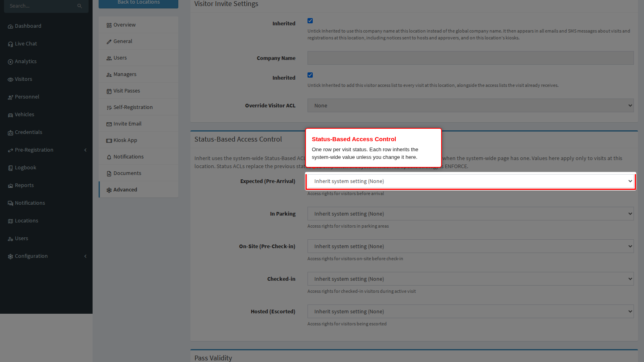The width and height of the screenshot is (644, 362).
Task: Click the Locations map icon
Action: coord(10,221)
